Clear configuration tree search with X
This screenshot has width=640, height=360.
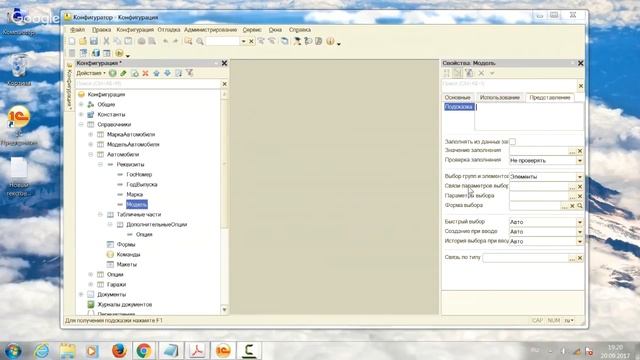[x=224, y=84]
